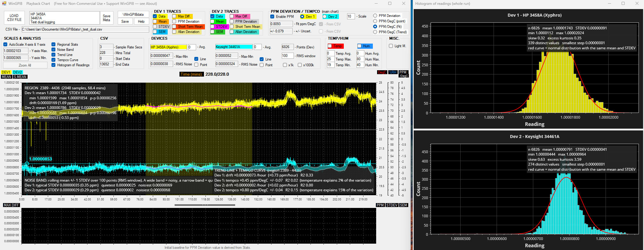This screenshot has width=644, height=250.
Task: Toggle Dev 1 Short Term Mean checkbox
Action: (174, 27)
